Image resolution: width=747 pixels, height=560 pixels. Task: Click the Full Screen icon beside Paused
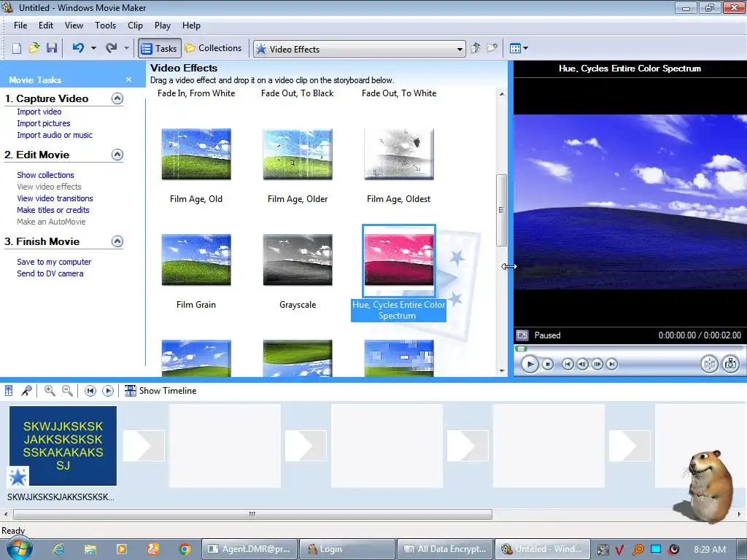click(522, 335)
